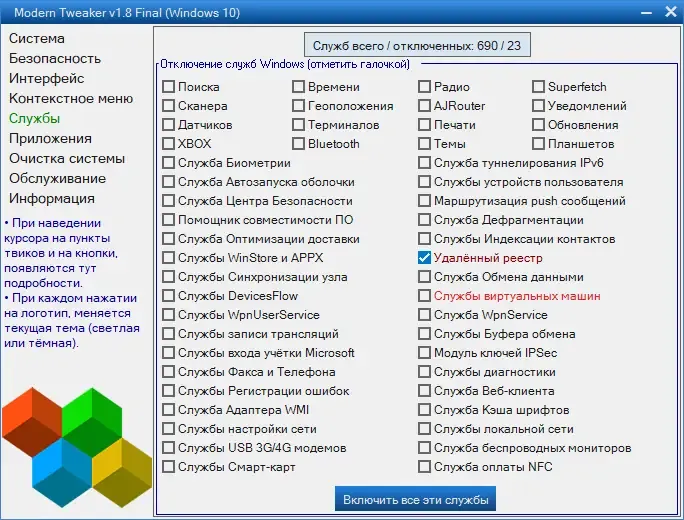Switch to the Интерфейс section
This screenshot has width=684, height=520.
tap(47, 79)
